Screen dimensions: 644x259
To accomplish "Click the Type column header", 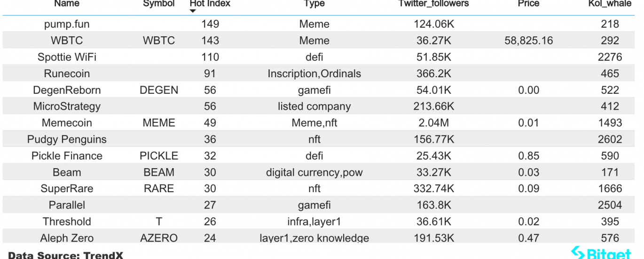I will tap(314, 4).
